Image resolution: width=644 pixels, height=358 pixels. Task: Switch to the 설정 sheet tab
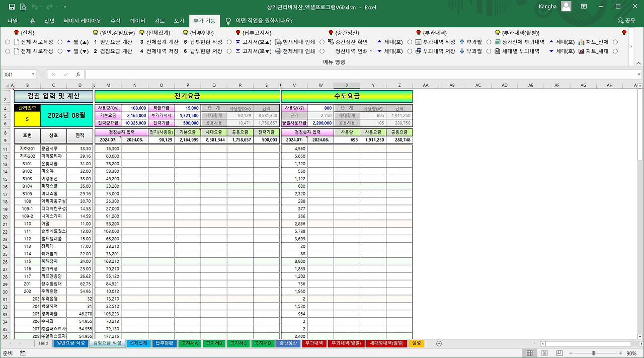click(417, 343)
